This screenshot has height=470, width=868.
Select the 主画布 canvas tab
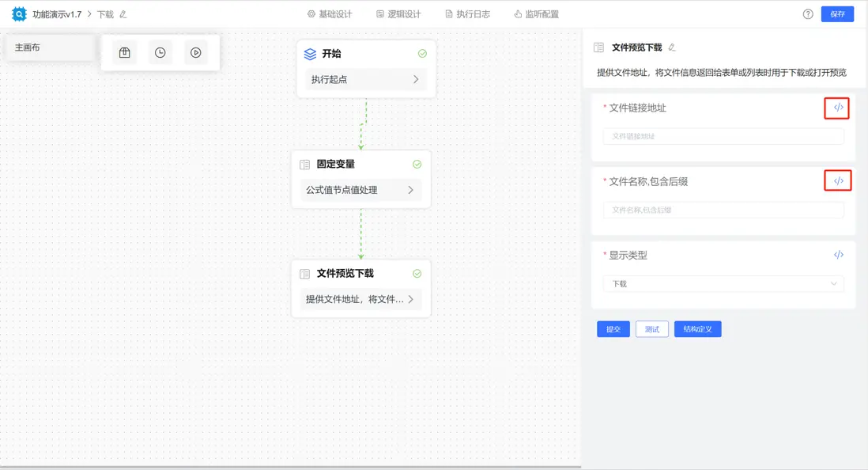[49, 47]
